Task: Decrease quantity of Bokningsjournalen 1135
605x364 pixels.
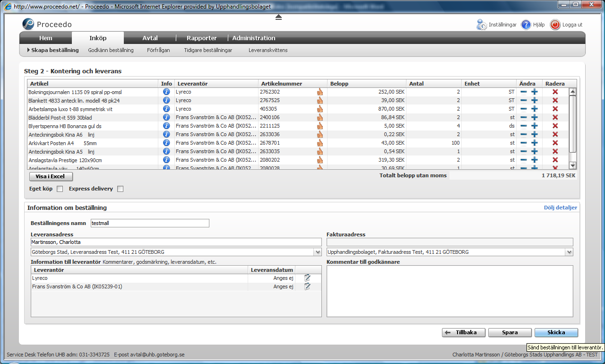Action: tap(524, 92)
